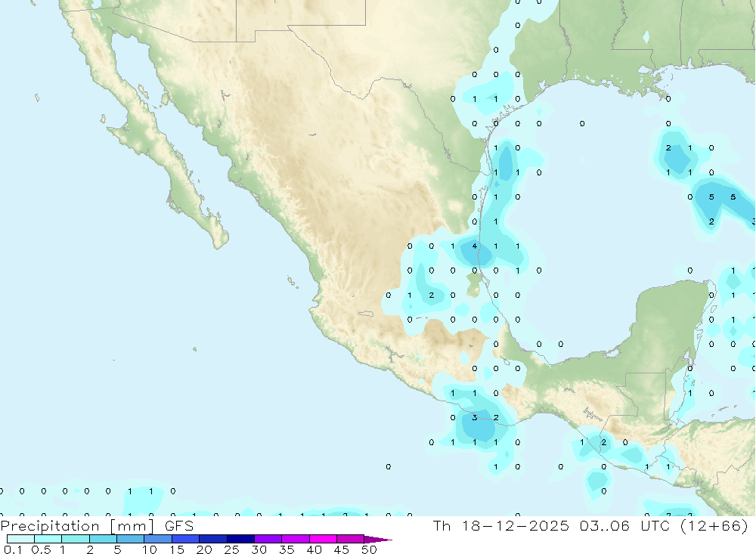Click the "Precipitation [mm]" title text
The height and width of the screenshot is (554, 756).
(x=77, y=526)
